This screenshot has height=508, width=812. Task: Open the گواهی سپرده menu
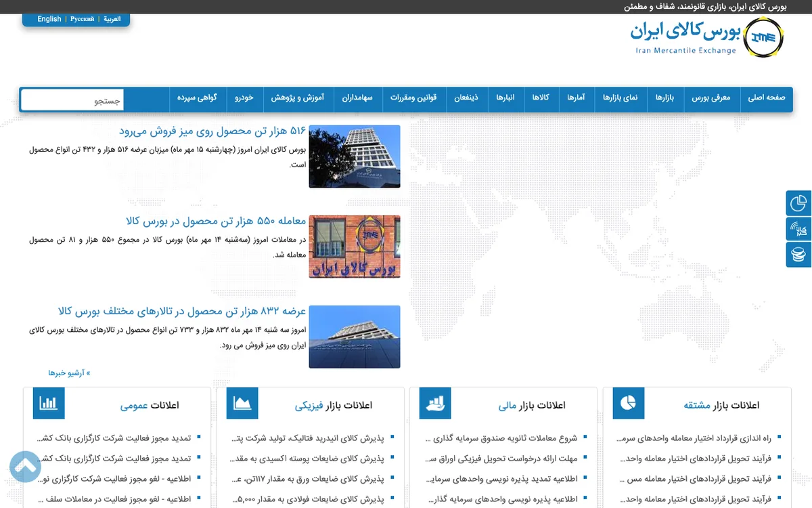(x=198, y=98)
